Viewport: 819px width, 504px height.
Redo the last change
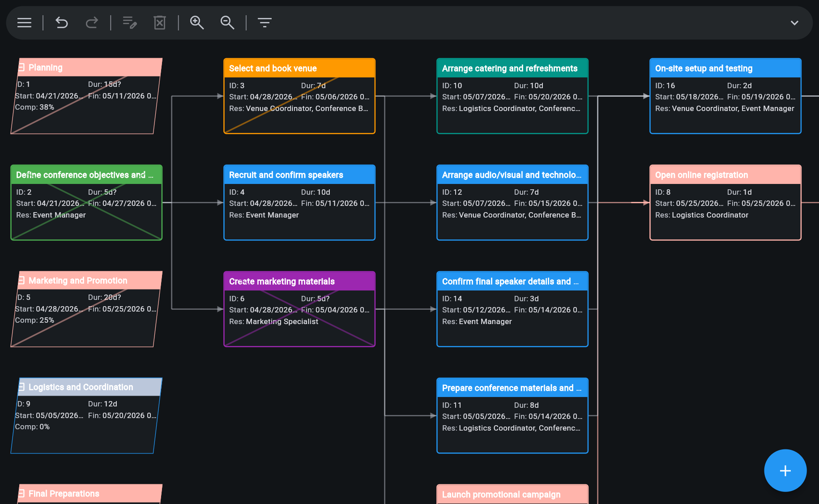click(x=92, y=22)
